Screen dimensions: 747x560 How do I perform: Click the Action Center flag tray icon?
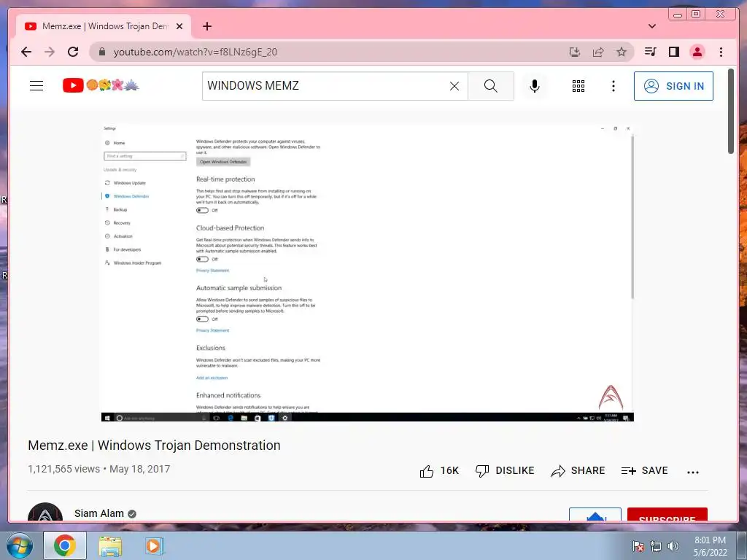638,546
